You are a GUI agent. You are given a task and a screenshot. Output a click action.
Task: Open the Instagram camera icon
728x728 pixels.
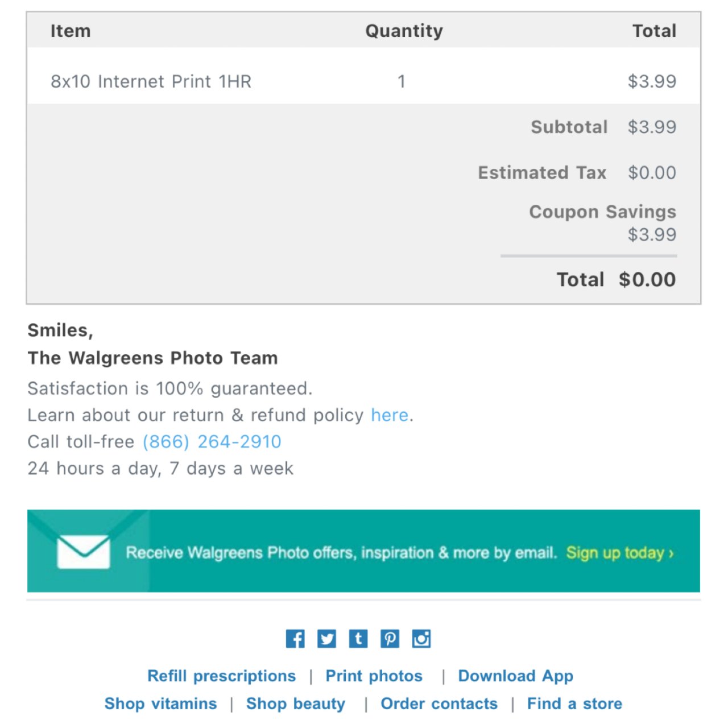tap(421, 639)
